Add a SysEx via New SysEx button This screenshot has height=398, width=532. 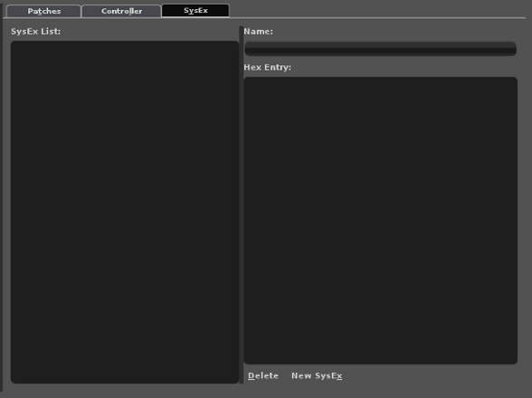pyautogui.click(x=317, y=375)
